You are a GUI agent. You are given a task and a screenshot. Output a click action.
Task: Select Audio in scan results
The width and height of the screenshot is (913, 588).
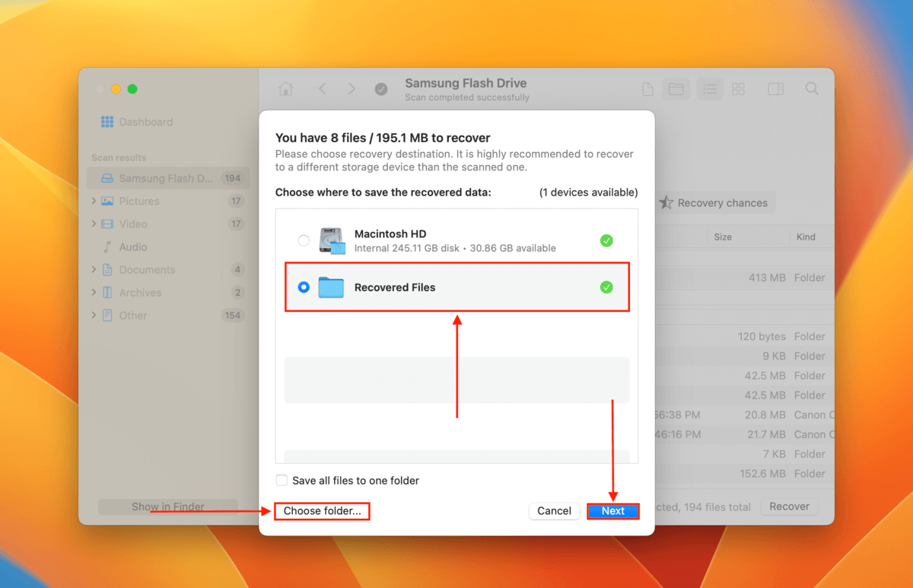click(x=133, y=246)
